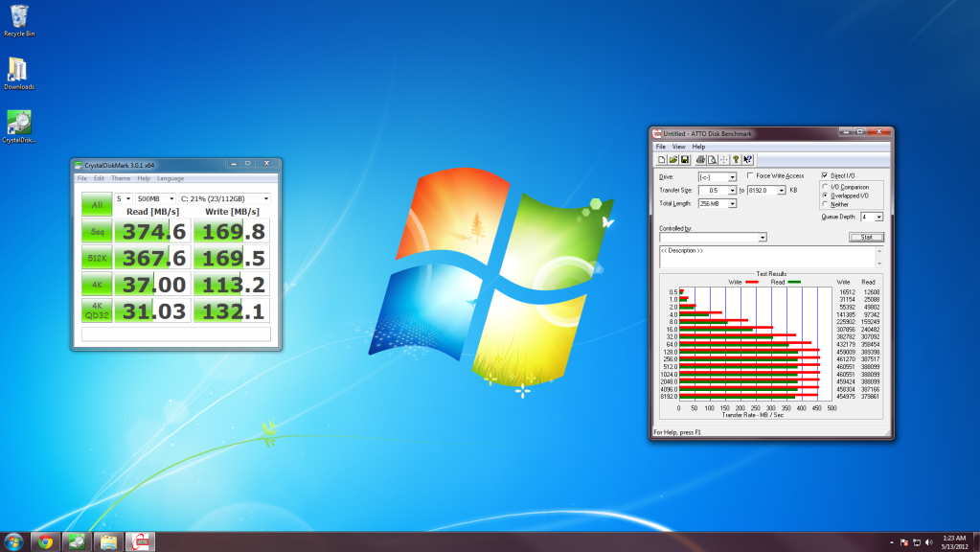Enable the Force Write Access checkbox
The image size is (980, 552).
[751, 175]
